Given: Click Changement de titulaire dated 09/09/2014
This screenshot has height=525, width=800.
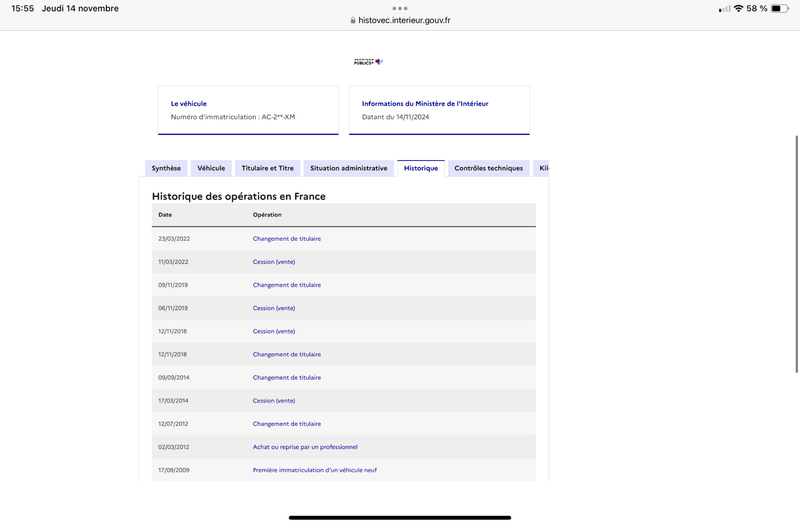Looking at the screenshot, I should 287,378.
